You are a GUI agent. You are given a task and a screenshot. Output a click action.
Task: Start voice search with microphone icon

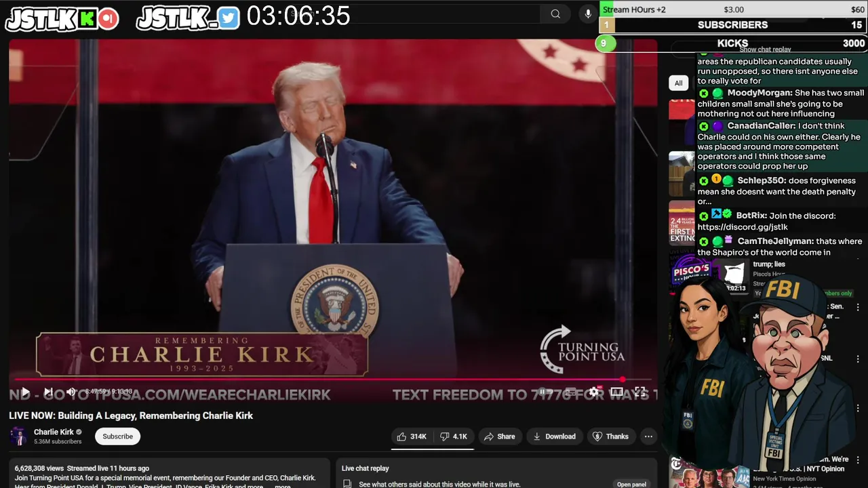tap(588, 14)
